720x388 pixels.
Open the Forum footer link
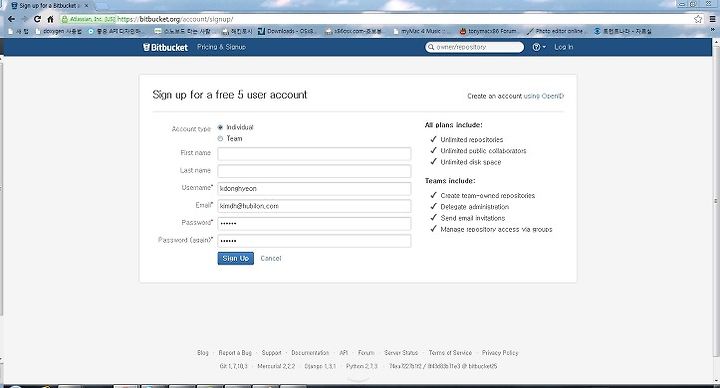[x=366, y=353]
